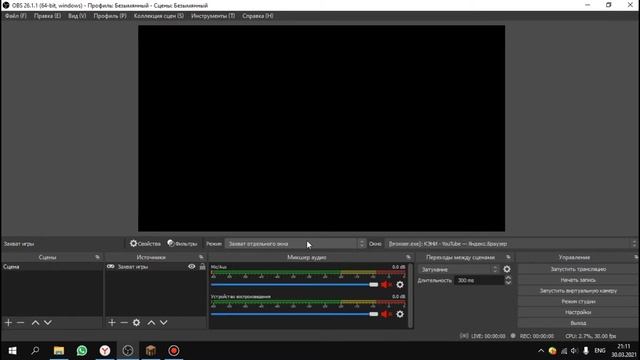The image size is (640, 360).
Task: Show hidden tray icons chevron
Action: pyautogui.click(x=541, y=351)
